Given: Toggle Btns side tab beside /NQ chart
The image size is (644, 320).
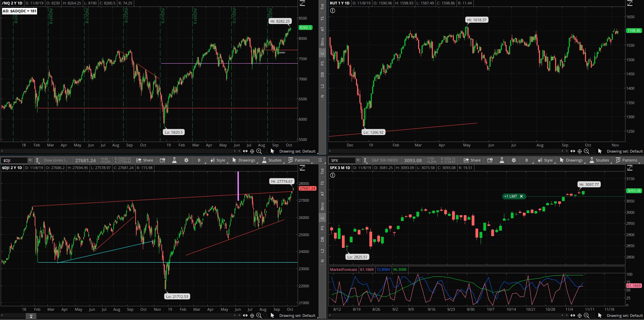Looking at the screenshot, I should [322, 42].
